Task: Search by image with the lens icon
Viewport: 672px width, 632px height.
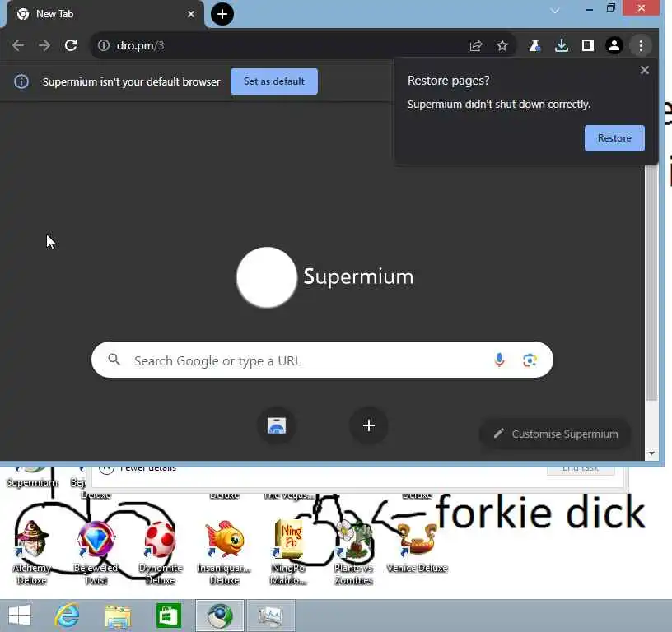Action: click(530, 360)
